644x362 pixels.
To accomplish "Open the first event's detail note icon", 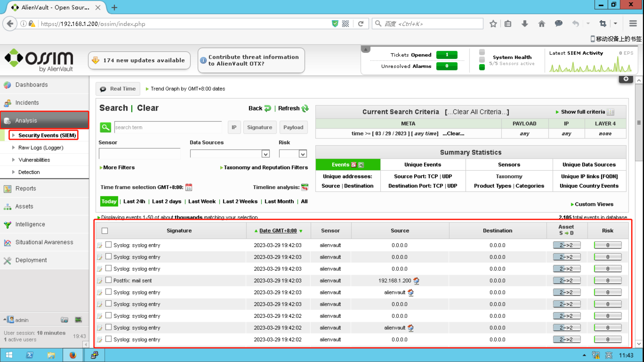I will point(100,245).
